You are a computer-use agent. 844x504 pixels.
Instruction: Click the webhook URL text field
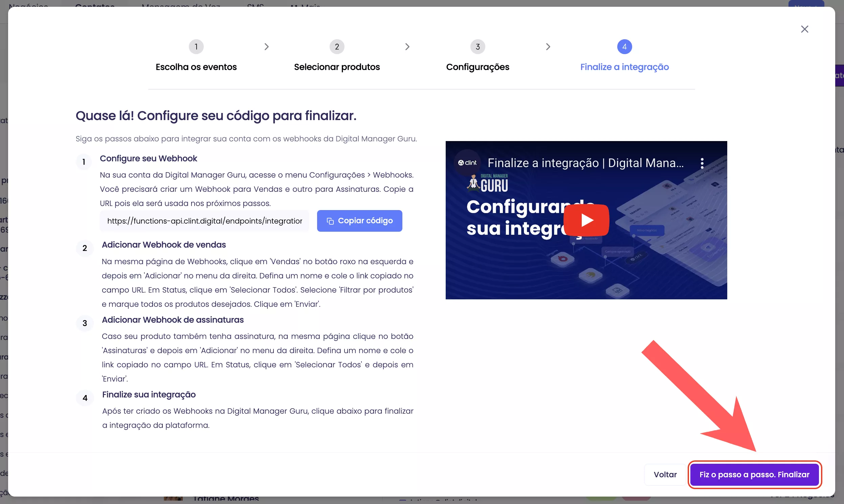204,221
